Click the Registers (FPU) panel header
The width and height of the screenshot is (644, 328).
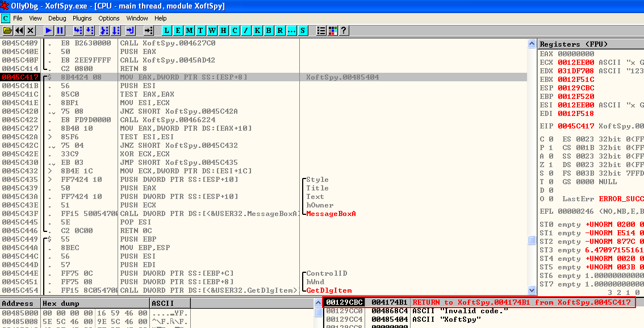pos(591,44)
